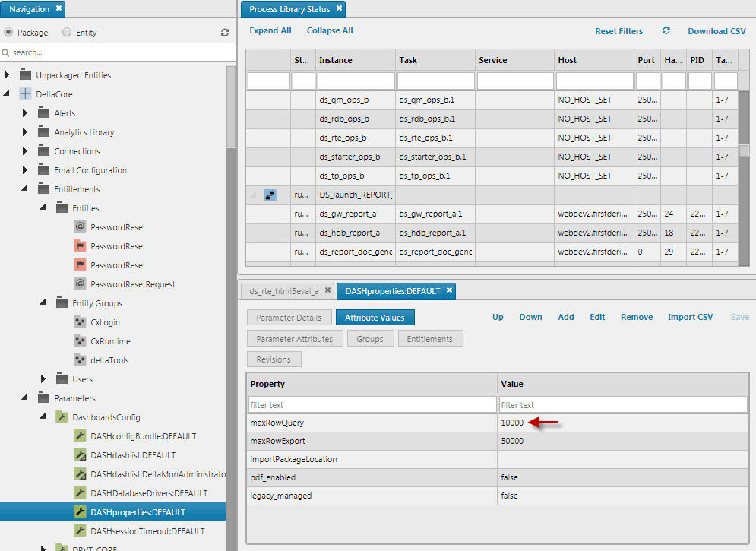The height and width of the screenshot is (551, 756).
Task: Refresh the Process Library Status grid
Action: [x=666, y=31]
